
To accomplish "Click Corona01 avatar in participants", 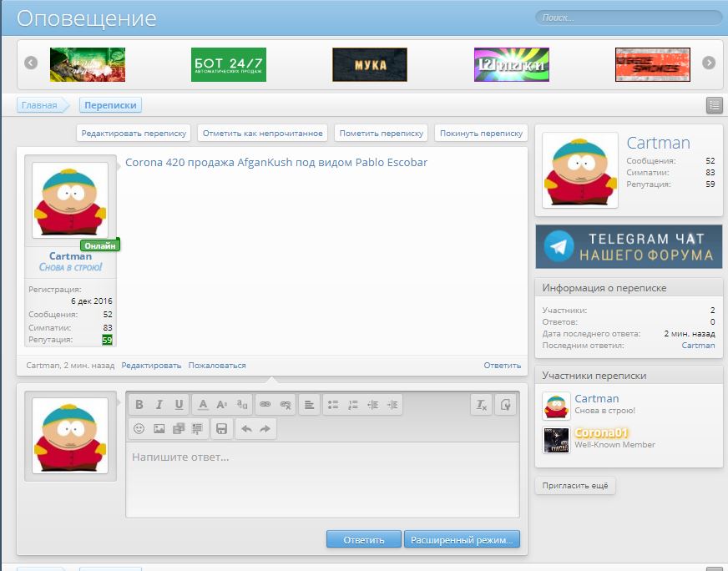I will pyautogui.click(x=556, y=440).
